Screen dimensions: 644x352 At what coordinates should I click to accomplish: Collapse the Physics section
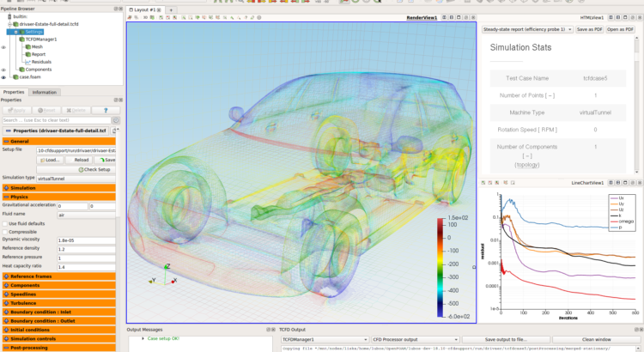[x=59, y=197]
